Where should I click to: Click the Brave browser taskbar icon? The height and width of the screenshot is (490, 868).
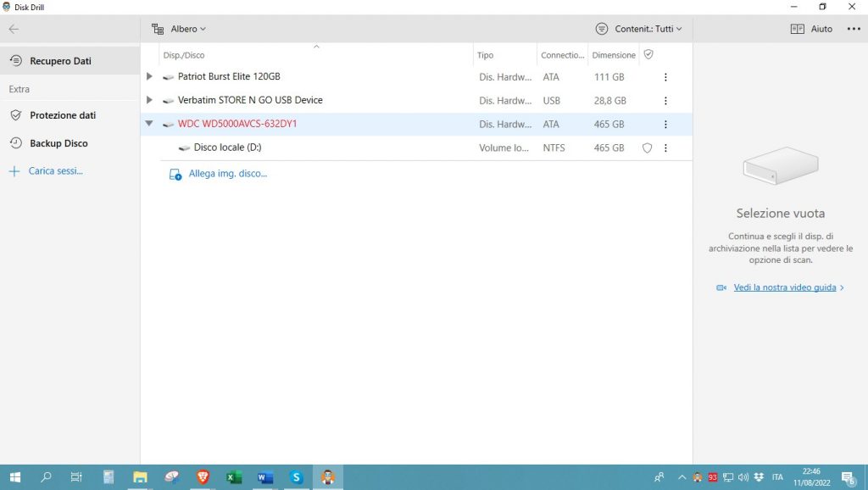click(203, 477)
